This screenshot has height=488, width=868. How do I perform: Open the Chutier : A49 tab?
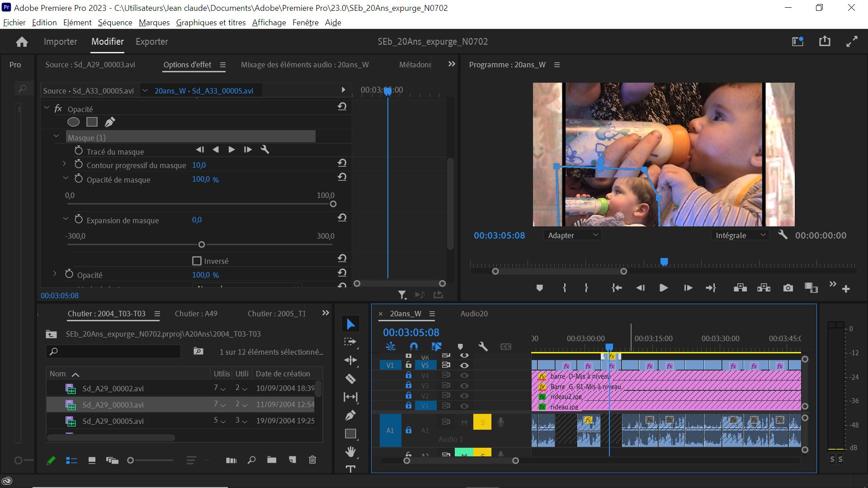(196, 314)
